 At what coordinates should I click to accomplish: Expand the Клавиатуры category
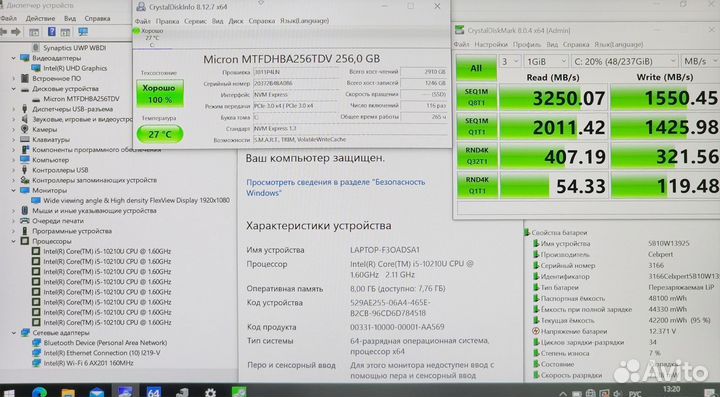(x=14, y=140)
